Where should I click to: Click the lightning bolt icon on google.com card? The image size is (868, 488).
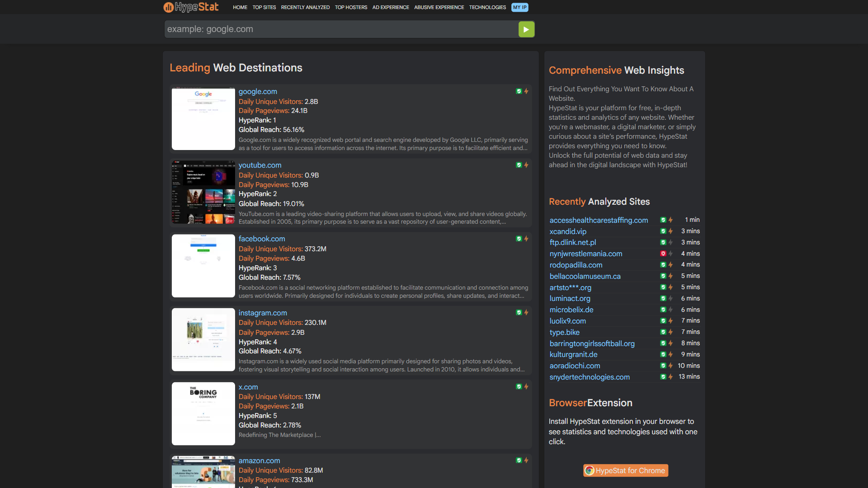pos(526,91)
